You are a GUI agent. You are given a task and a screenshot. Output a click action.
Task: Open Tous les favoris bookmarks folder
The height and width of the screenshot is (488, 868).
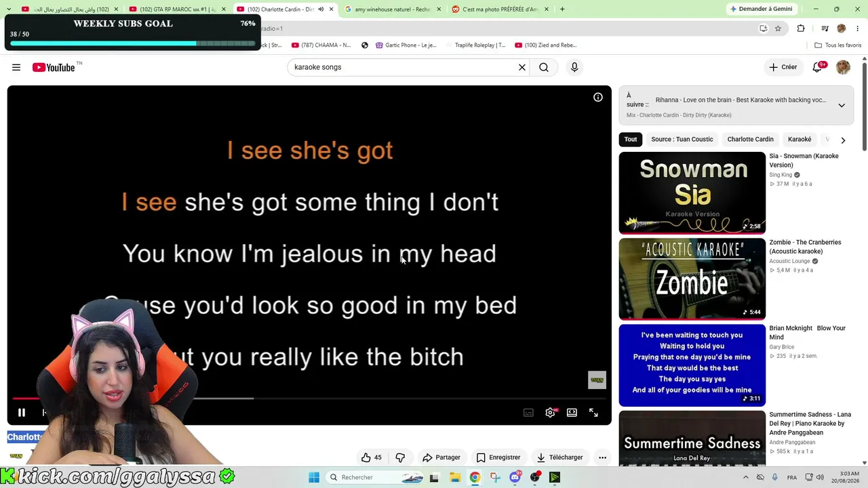tap(838, 45)
